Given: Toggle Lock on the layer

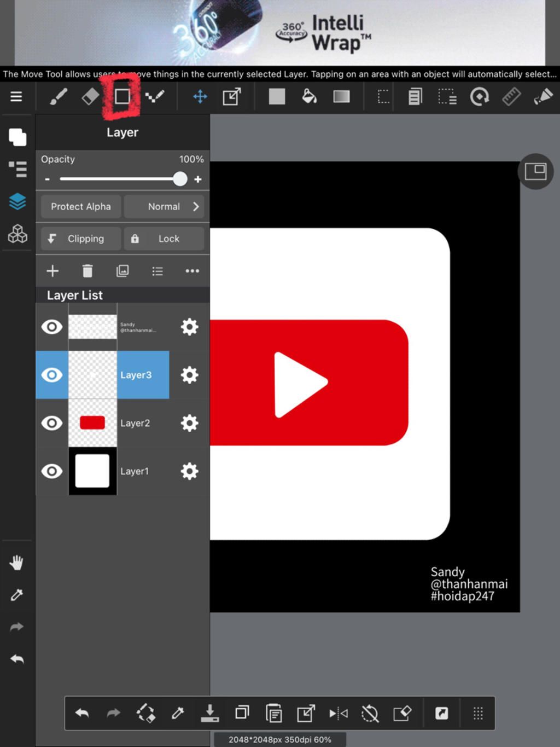Looking at the screenshot, I should pyautogui.click(x=164, y=239).
